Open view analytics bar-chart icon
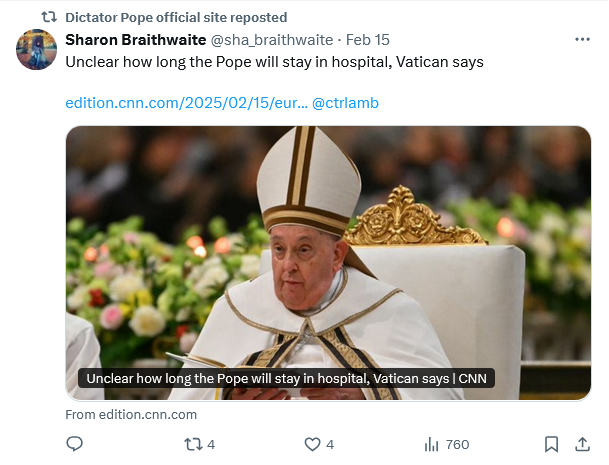This screenshot has height=465, width=609. tap(432, 444)
